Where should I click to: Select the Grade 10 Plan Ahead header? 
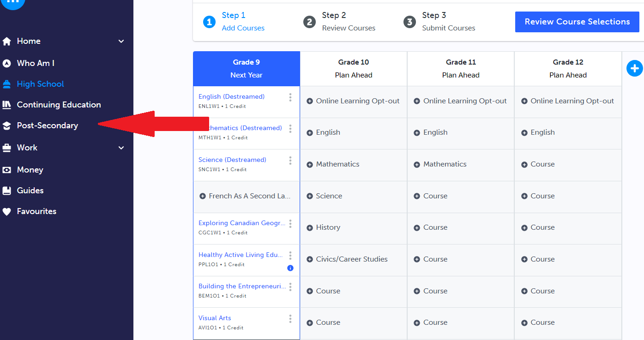pyautogui.click(x=354, y=69)
